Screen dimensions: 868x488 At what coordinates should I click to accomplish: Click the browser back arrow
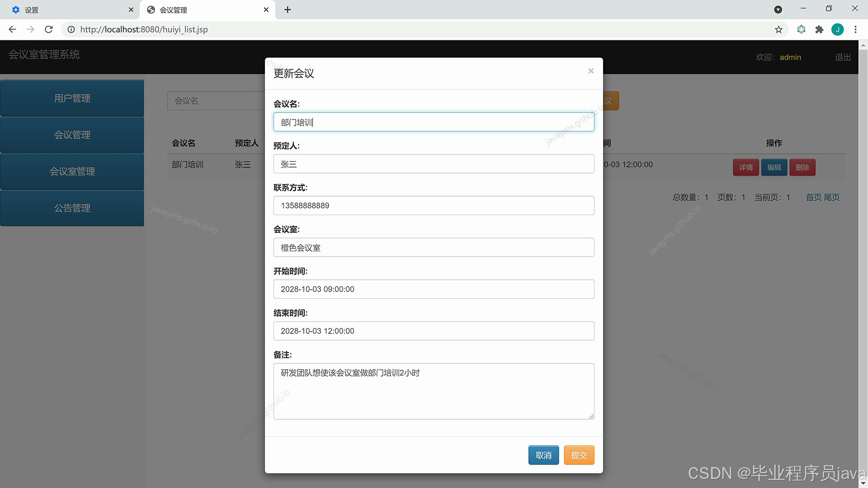pos(13,29)
